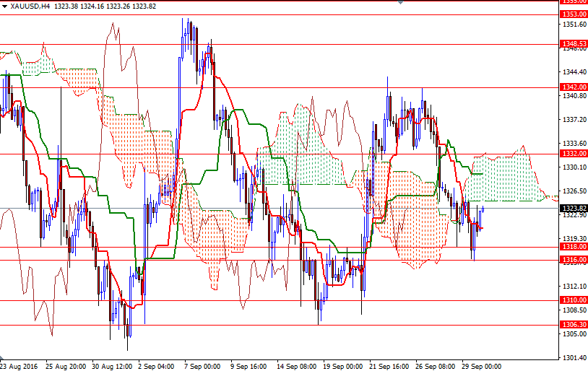This screenshot has width=588, height=371.
Task: Click the 30 Aug 12:00 time label
Action: 112,366
